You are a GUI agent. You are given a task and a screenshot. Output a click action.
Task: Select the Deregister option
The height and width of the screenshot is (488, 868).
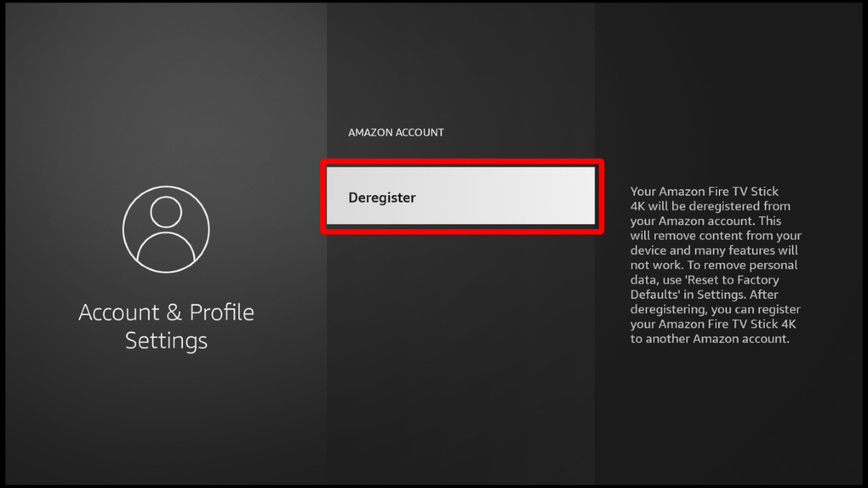[x=461, y=197]
